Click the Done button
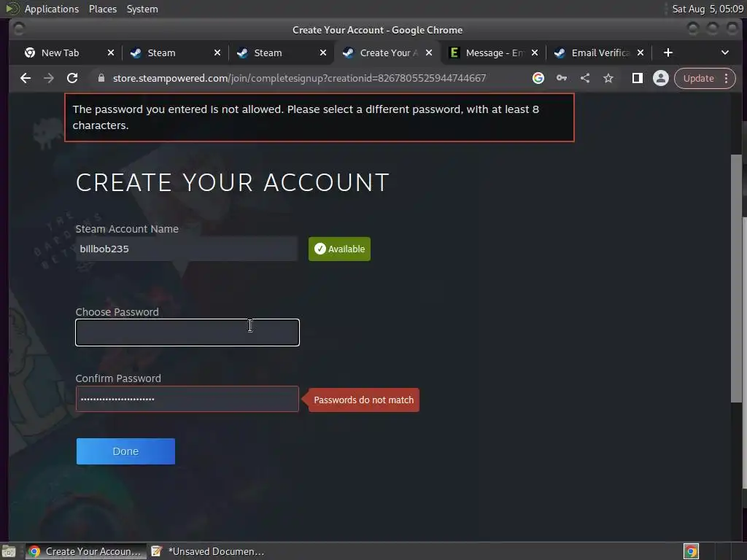Screen dimensions: 747x560 click(x=125, y=451)
